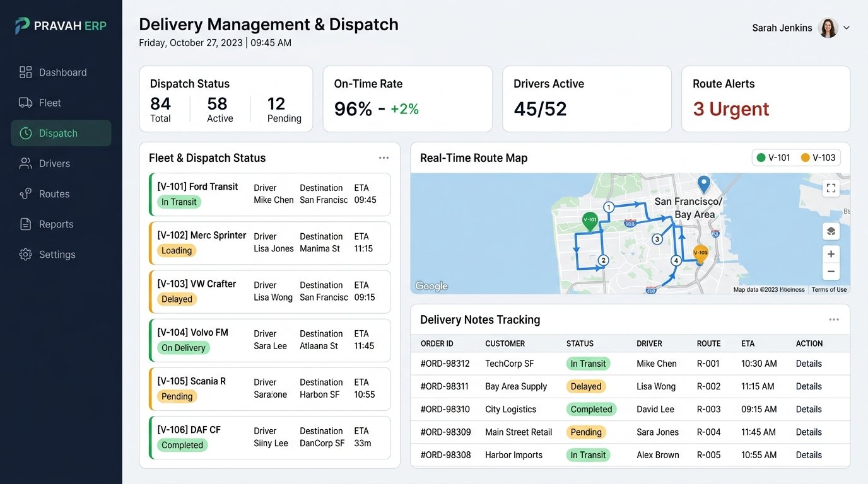Click the V-104 Volvo FM title

[x=192, y=332]
